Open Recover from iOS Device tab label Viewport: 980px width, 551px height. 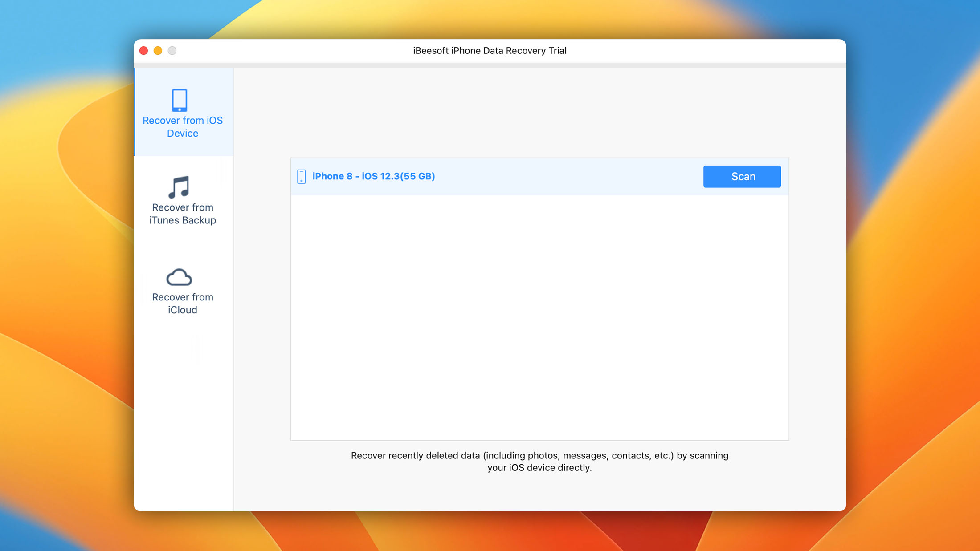coord(183,127)
